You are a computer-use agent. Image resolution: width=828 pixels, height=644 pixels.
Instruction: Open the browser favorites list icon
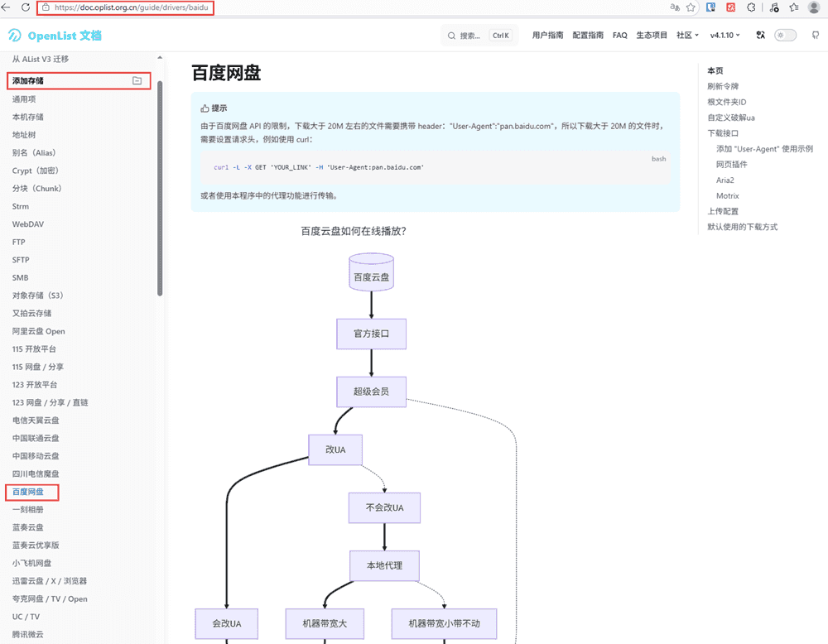[x=794, y=7]
